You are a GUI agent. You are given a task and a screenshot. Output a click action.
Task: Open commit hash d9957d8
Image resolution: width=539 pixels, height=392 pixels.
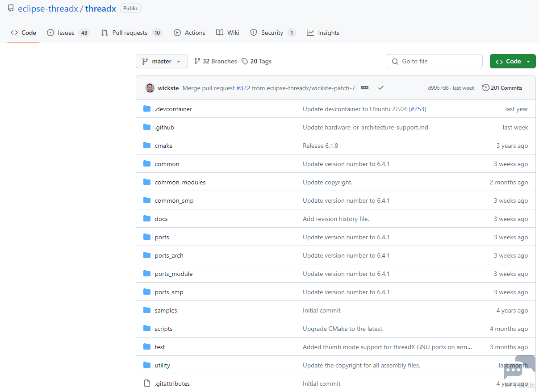438,88
